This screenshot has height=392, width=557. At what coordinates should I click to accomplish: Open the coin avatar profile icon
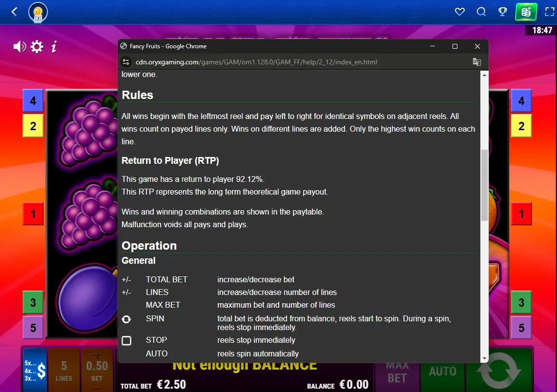tap(38, 12)
